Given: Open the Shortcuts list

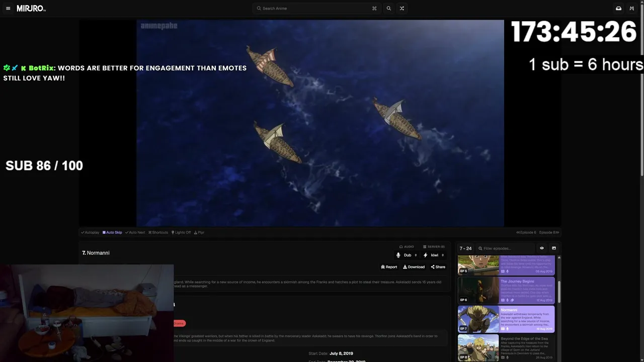Looking at the screenshot, I should 158,232.
